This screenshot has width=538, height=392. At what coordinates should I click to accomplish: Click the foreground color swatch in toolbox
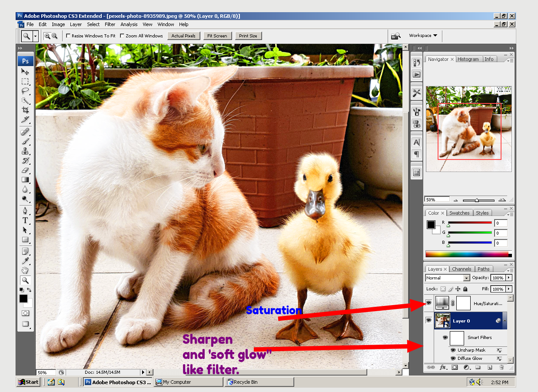(23, 299)
